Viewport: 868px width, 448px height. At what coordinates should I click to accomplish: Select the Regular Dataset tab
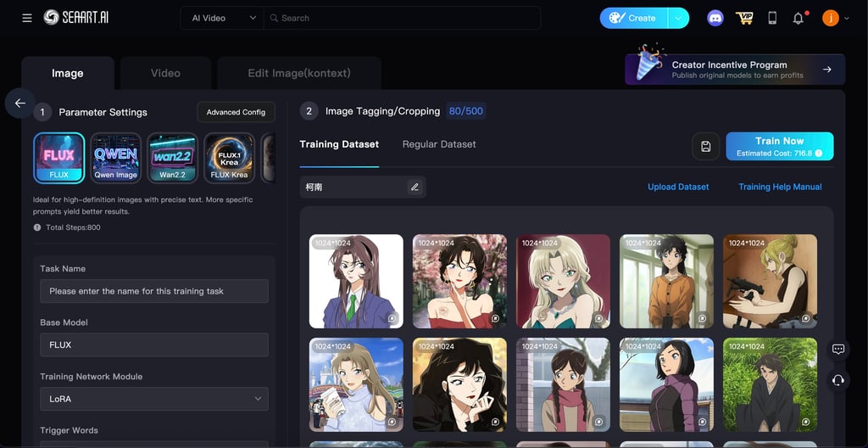point(439,144)
